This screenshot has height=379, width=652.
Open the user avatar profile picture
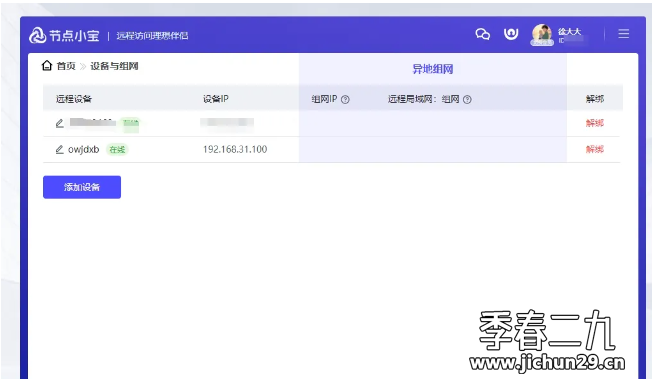(542, 34)
